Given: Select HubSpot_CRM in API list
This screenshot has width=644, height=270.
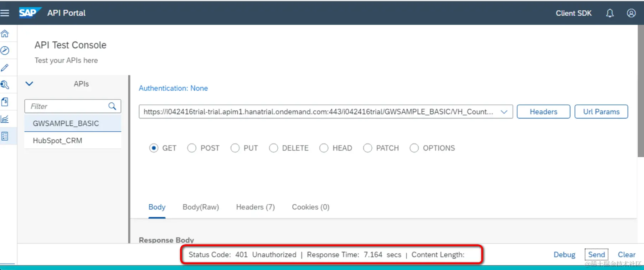Looking at the screenshot, I should point(73,141).
